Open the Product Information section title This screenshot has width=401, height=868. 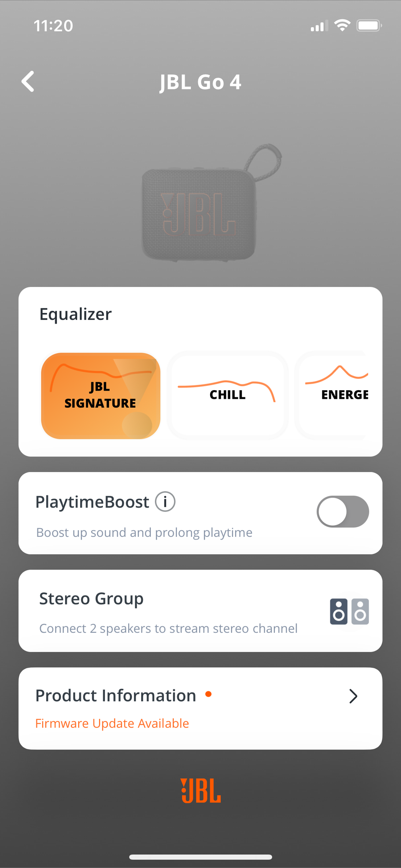click(x=116, y=696)
